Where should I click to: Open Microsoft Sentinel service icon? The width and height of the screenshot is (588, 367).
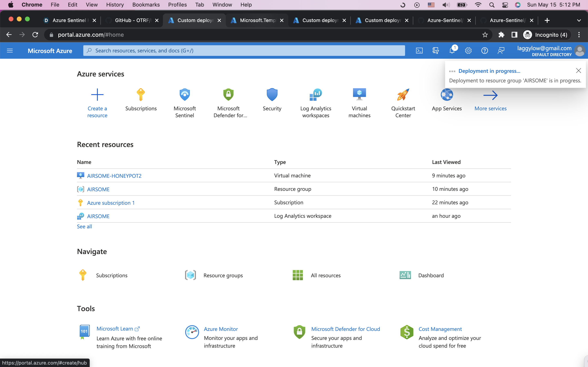click(x=185, y=95)
